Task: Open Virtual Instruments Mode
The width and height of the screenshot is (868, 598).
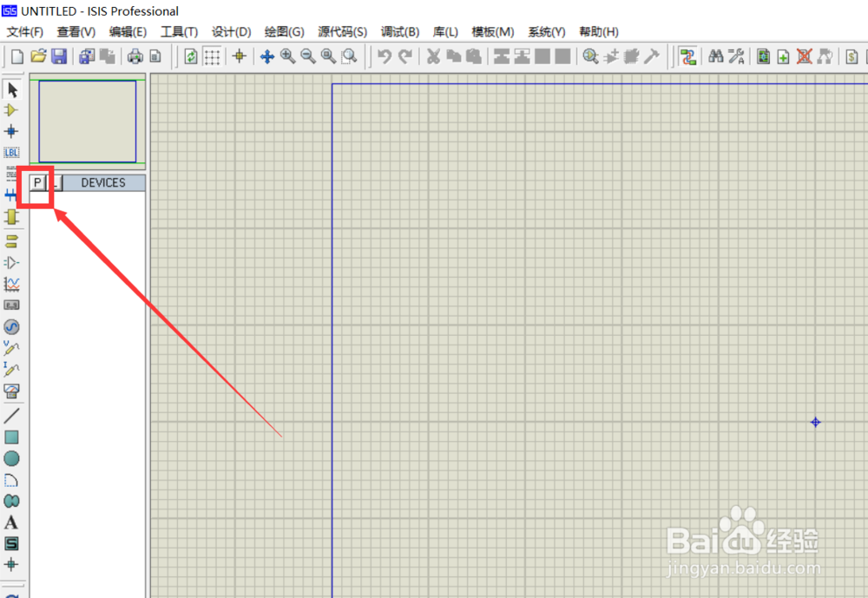Action: pos(11,391)
